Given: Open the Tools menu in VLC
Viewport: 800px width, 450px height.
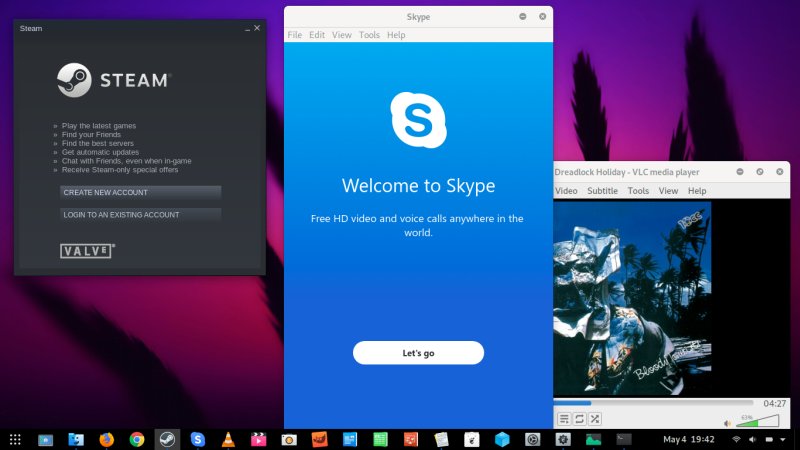Looking at the screenshot, I should (638, 190).
